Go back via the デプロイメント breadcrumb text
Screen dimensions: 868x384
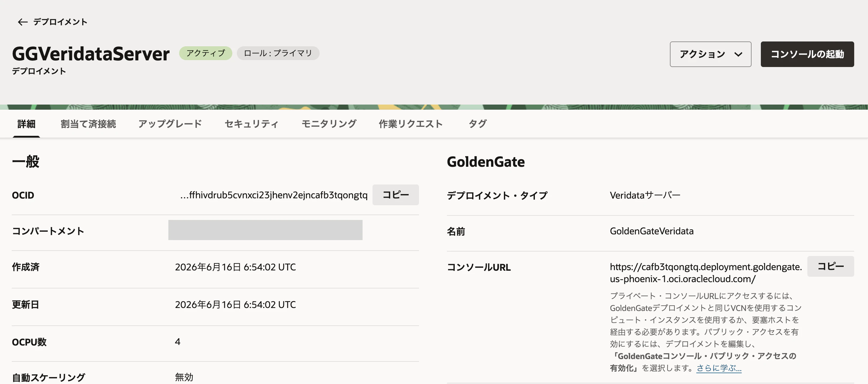pyautogui.click(x=60, y=22)
